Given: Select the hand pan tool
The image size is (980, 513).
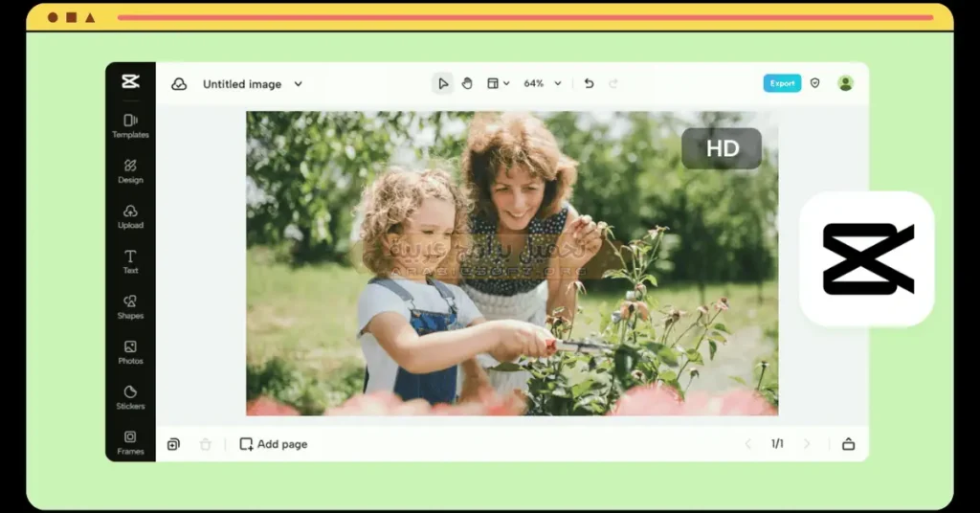Looking at the screenshot, I should point(467,83).
